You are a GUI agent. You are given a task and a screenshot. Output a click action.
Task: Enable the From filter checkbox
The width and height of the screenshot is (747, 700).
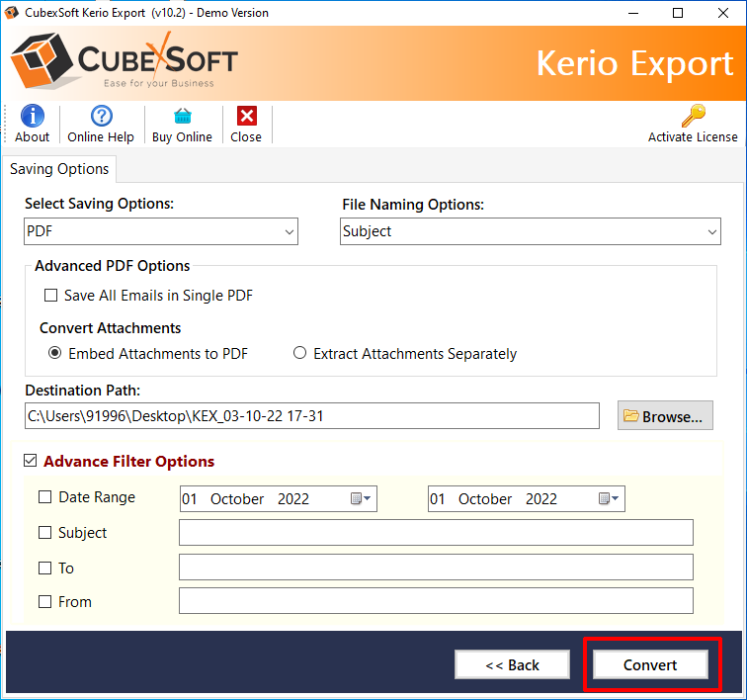(44, 602)
